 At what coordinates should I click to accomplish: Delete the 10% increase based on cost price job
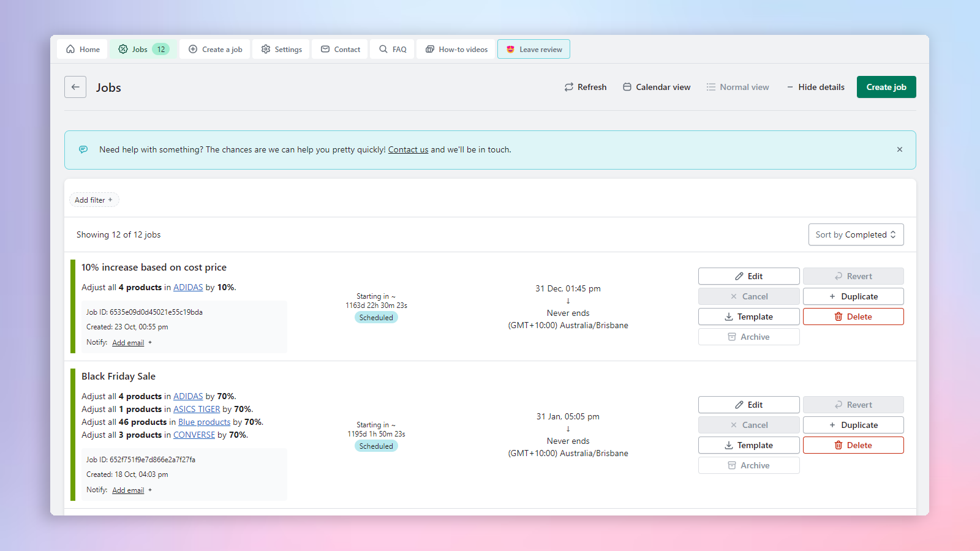[x=853, y=317]
